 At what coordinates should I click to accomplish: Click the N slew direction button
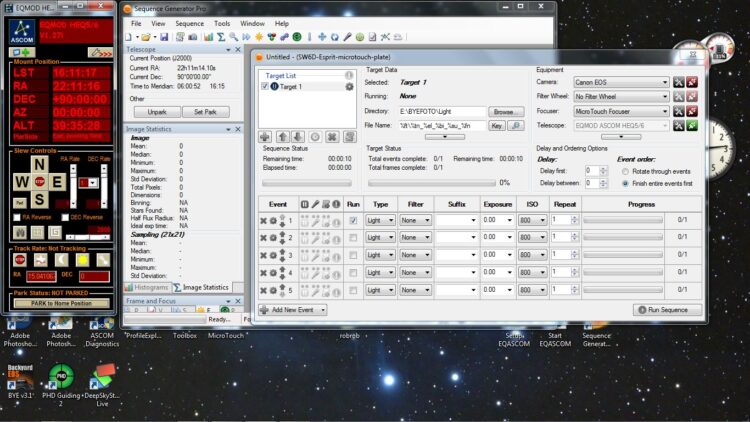coord(39,164)
